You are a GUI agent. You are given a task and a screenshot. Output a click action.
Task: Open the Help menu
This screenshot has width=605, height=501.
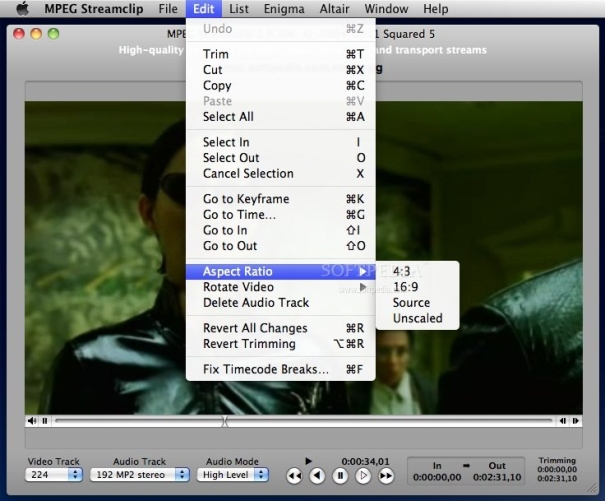pos(436,8)
